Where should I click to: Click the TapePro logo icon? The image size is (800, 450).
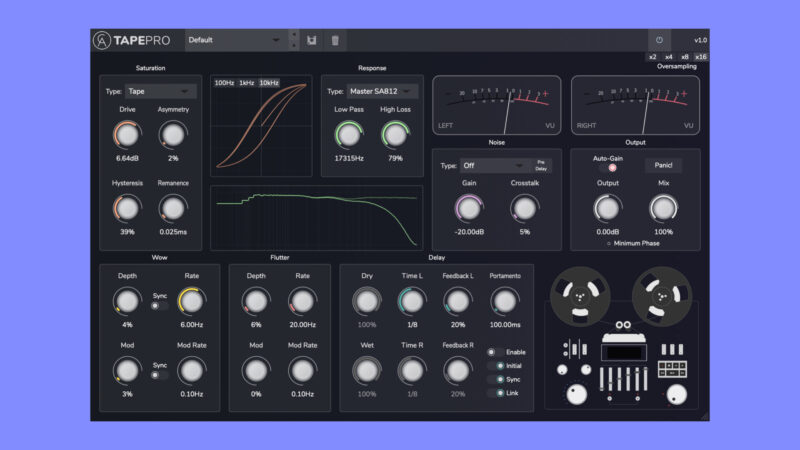[x=103, y=40]
